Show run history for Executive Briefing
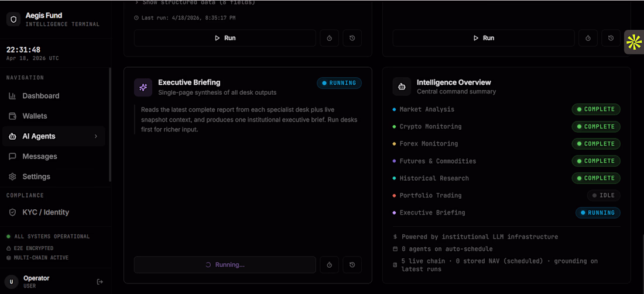The image size is (644, 294). point(352,265)
